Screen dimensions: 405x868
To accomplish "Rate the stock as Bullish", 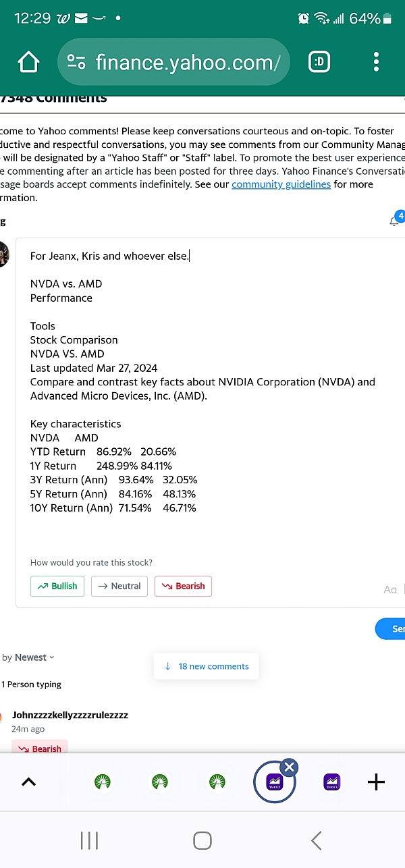I will click(x=57, y=586).
